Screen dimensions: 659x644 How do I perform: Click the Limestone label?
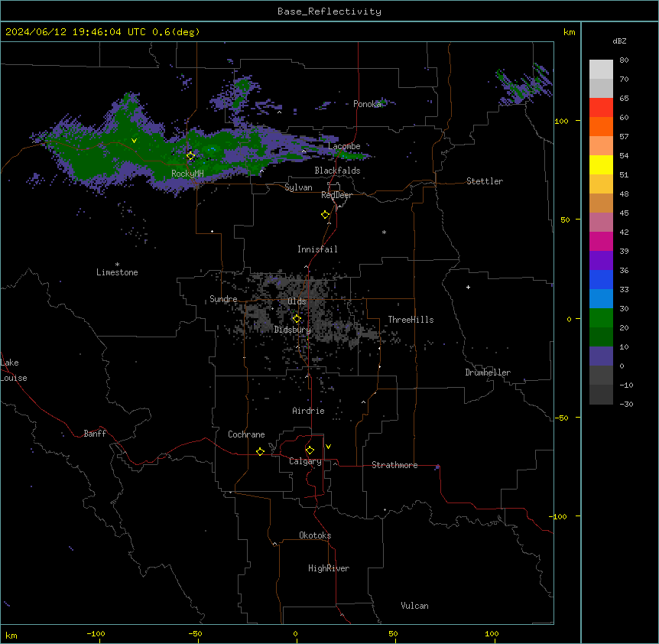[117, 272]
